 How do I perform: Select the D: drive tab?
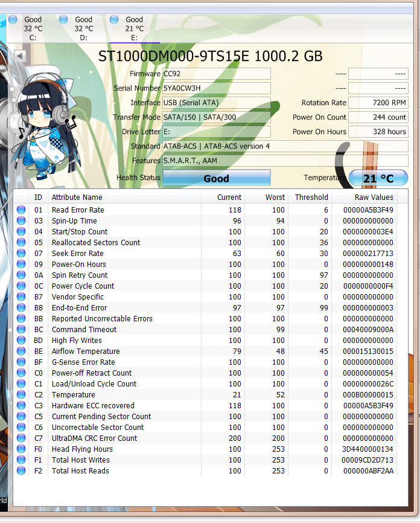pos(83,28)
